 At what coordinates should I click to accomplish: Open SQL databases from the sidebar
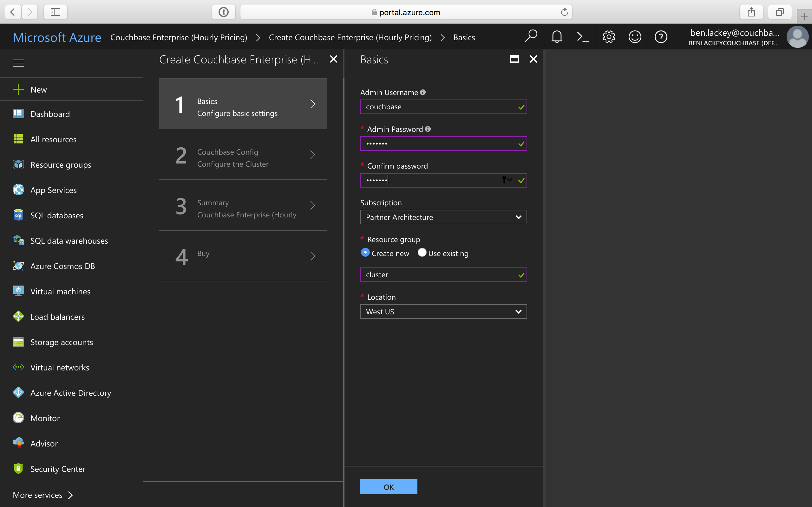56,215
